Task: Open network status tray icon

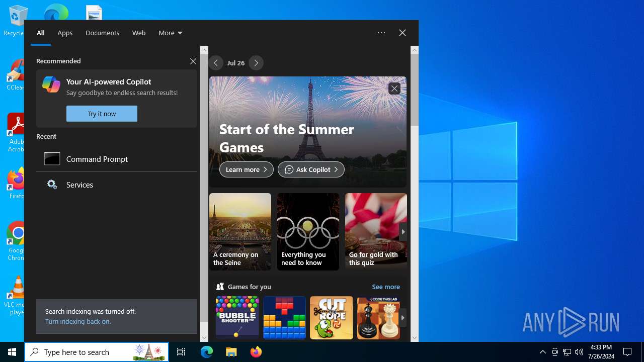Action: [567, 352]
